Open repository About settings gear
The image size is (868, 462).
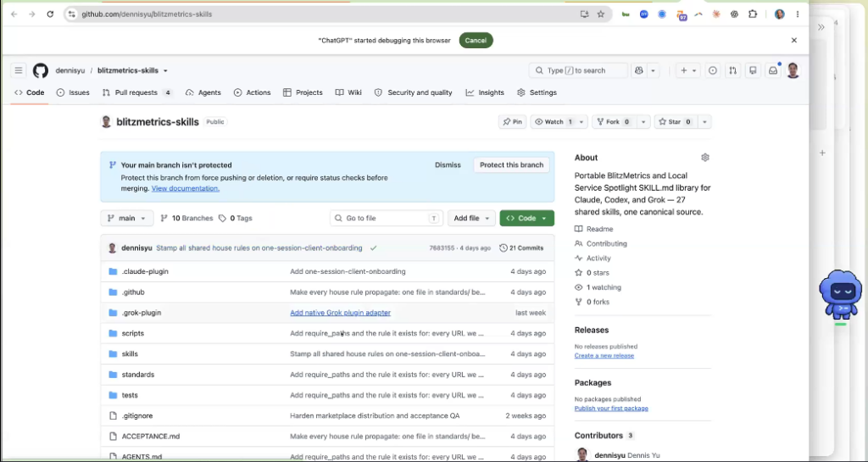pyautogui.click(x=704, y=158)
